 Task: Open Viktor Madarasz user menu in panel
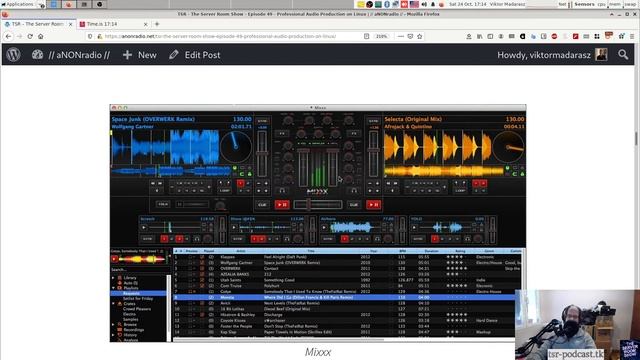tap(507, 4)
